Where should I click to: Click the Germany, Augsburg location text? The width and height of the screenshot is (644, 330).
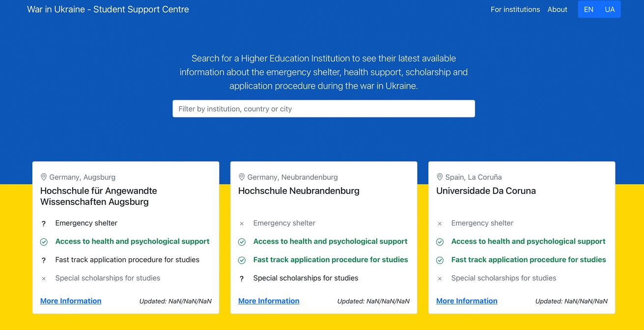pyautogui.click(x=83, y=177)
